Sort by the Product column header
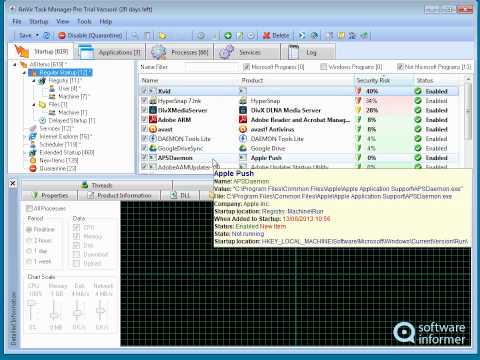This screenshot has height=360, width=480. (296, 80)
